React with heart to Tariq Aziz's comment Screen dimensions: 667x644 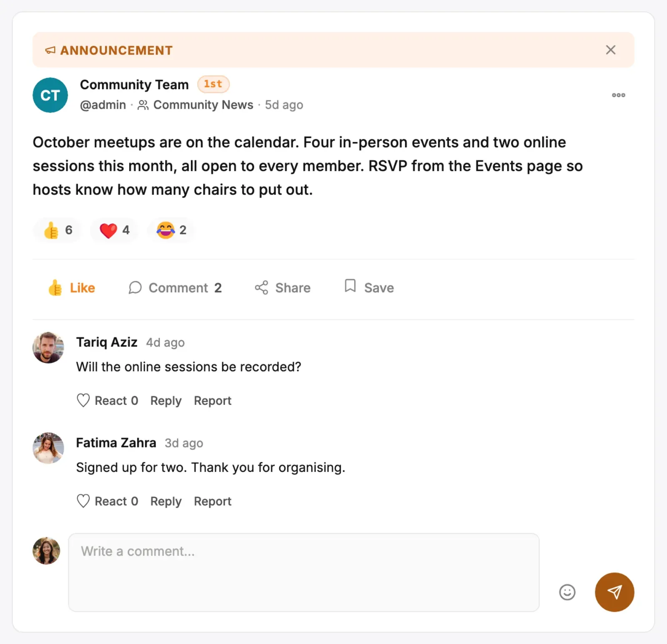pyautogui.click(x=107, y=400)
